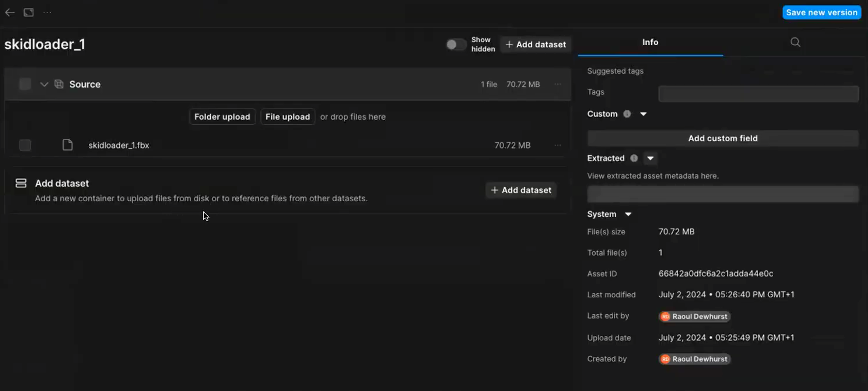This screenshot has width=868, height=391.
Task: Click the Source dataset name
Action: coord(85,84)
